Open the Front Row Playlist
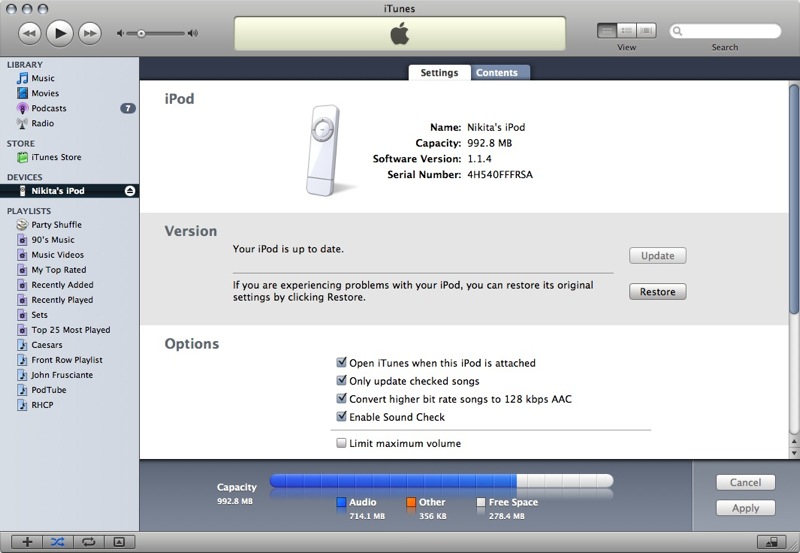 coord(69,360)
